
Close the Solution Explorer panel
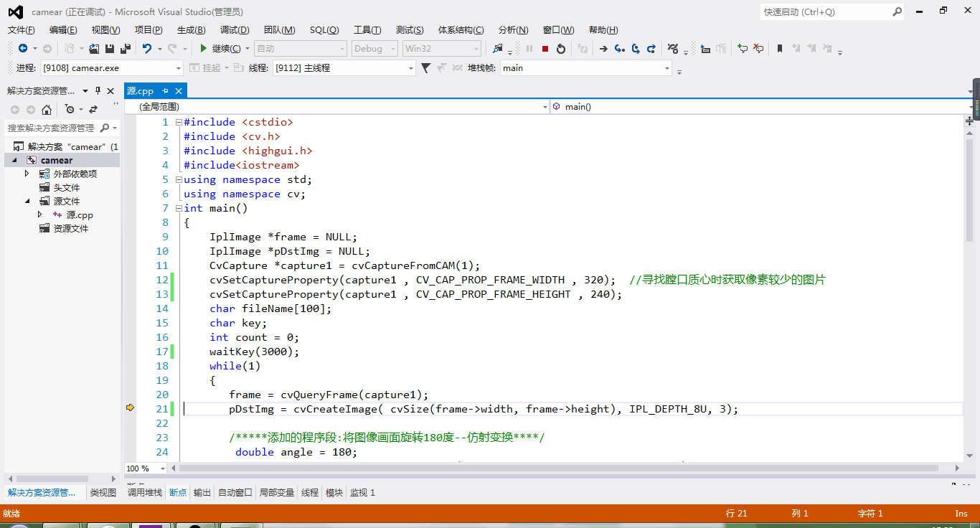coord(110,91)
